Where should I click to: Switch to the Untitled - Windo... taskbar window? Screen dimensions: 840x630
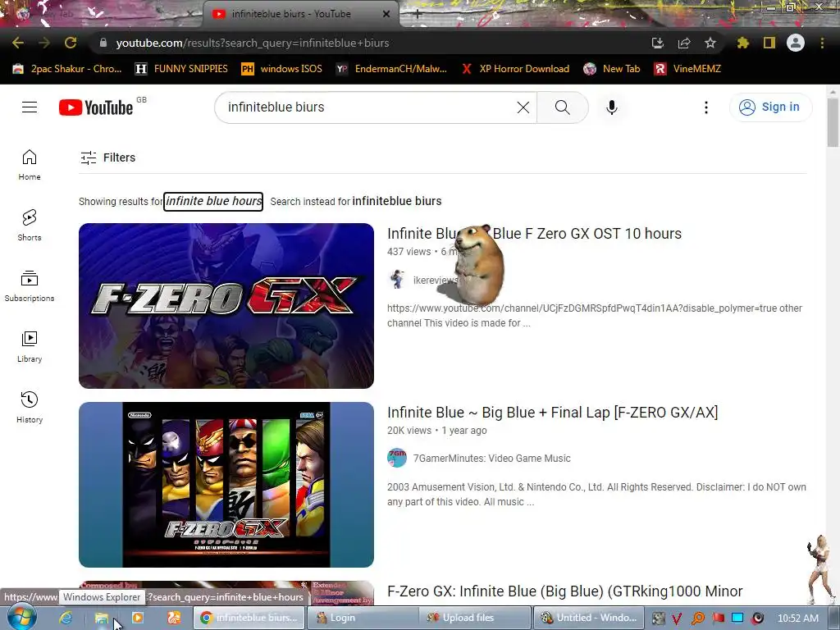click(x=588, y=618)
